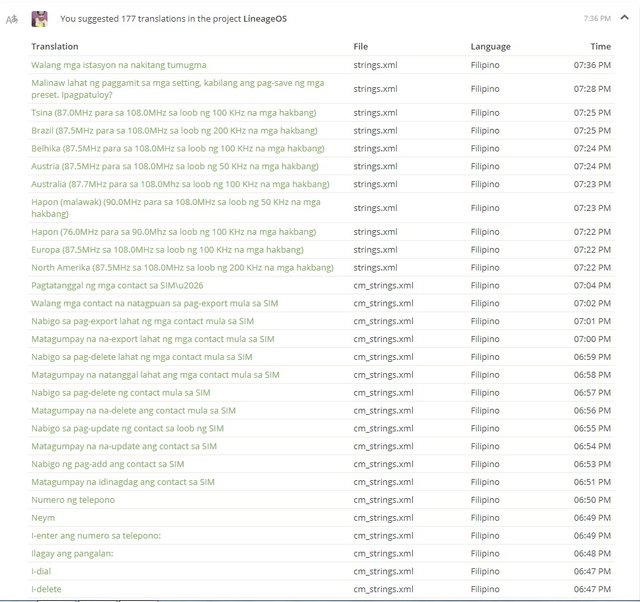Click the user avatar thumbnail
The height and width of the screenshot is (602, 640).
[x=39, y=18]
